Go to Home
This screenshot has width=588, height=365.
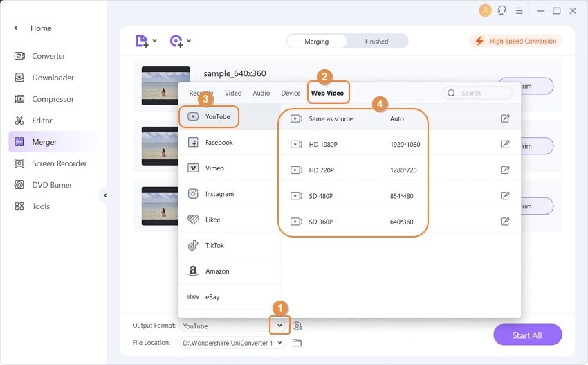[41, 28]
